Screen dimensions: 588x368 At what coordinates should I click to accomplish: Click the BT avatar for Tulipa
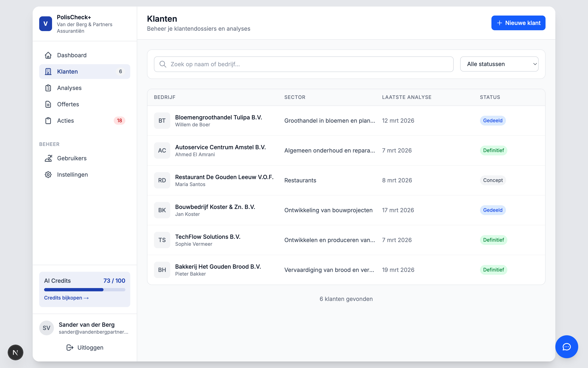pos(162,120)
